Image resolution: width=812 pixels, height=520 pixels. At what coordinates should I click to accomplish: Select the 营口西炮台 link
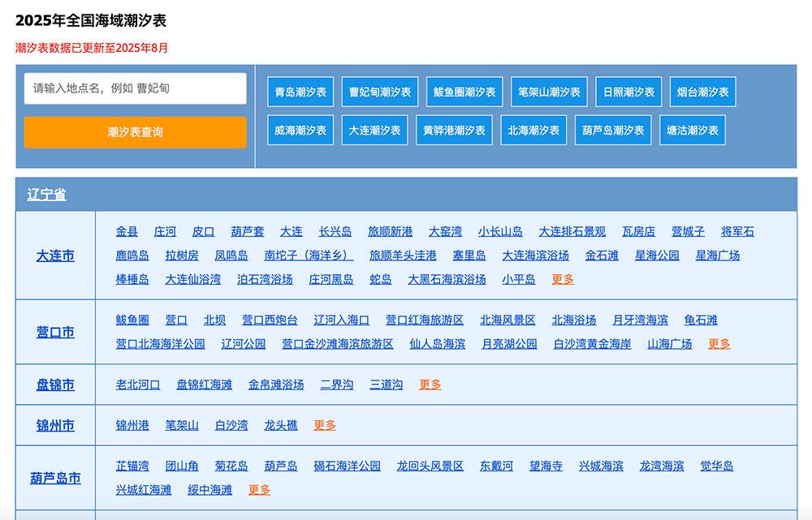coord(270,320)
